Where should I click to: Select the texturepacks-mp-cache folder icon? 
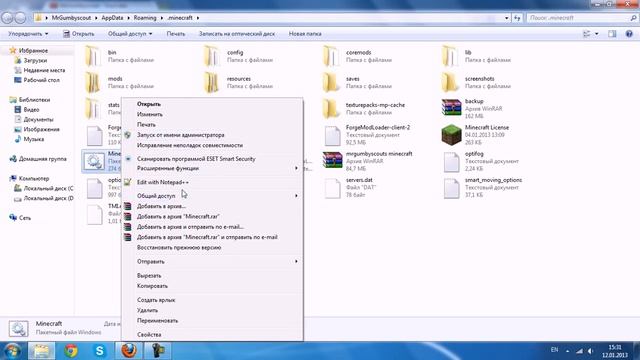pyautogui.click(x=331, y=109)
